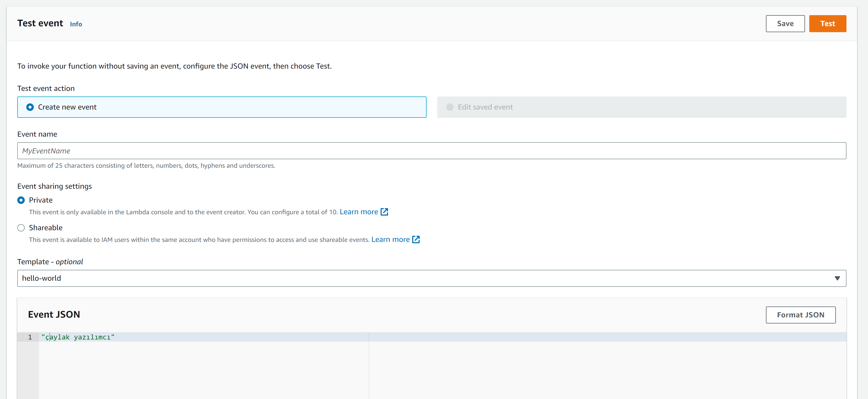Image resolution: width=868 pixels, height=399 pixels.
Task: Open Learn more link for Shareable events
Action: coord(390,240)
